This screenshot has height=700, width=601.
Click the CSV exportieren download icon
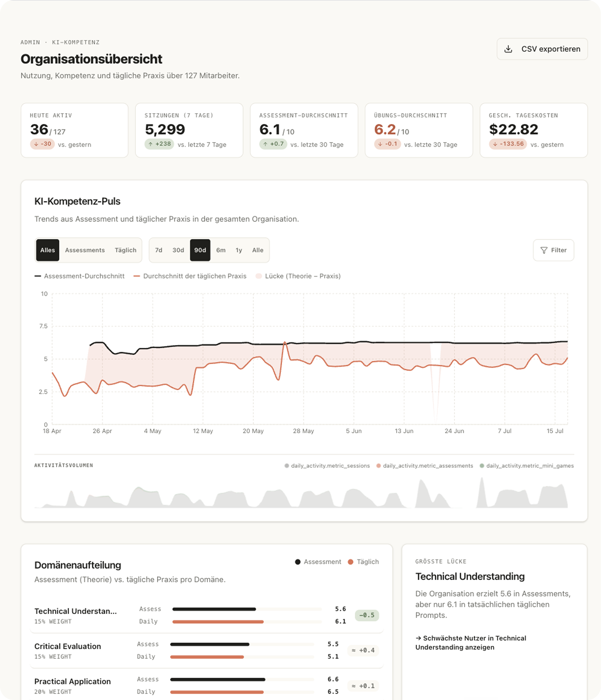coord(508,49)
